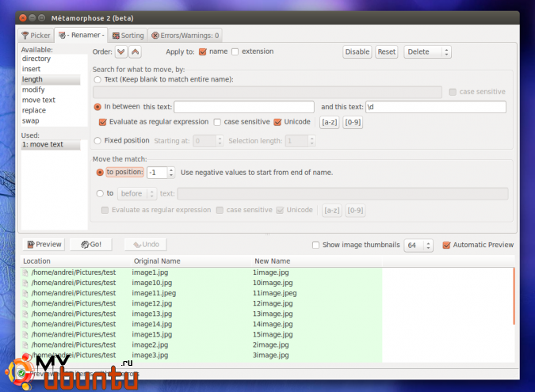Select the Fixed position radio button
The height and width of the screenshot is (392, 535).
click(97, 141)
